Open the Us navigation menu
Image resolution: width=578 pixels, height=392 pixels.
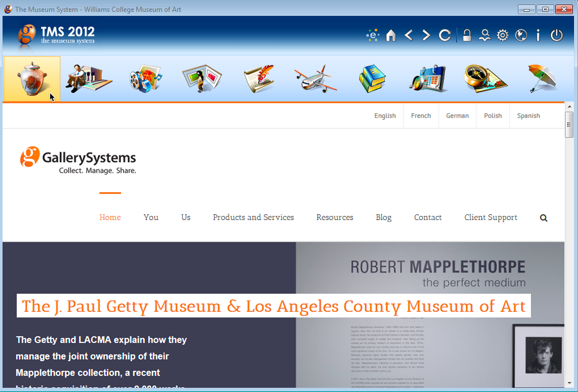coord(186,217)
